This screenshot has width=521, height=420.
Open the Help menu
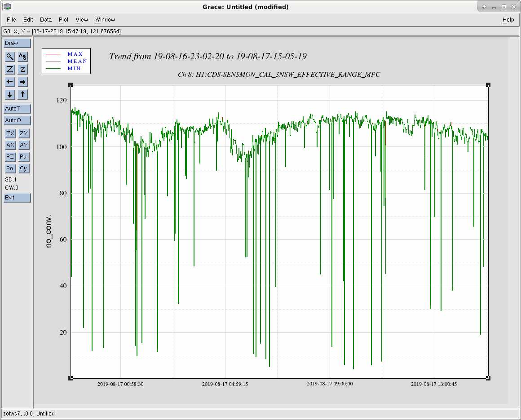click(508, 20)
